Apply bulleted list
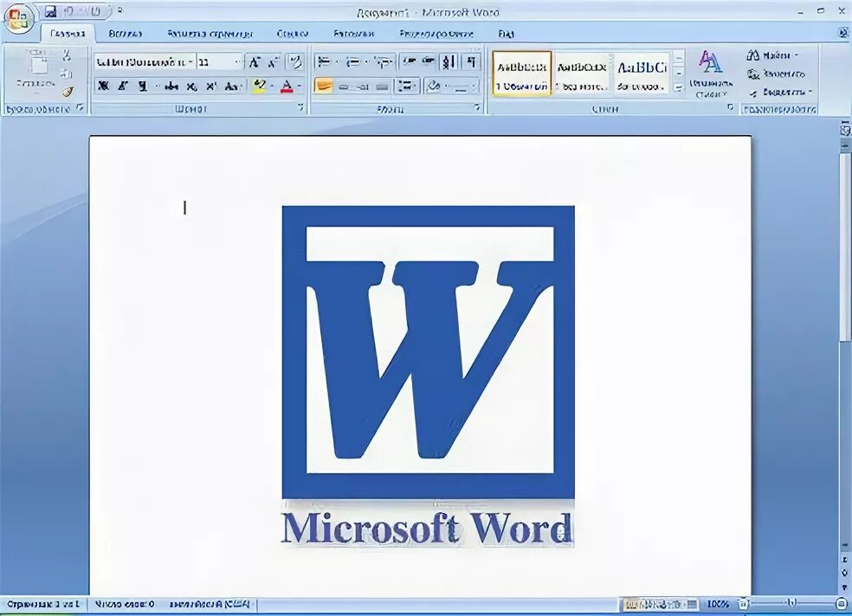 (x=325, y=62)
